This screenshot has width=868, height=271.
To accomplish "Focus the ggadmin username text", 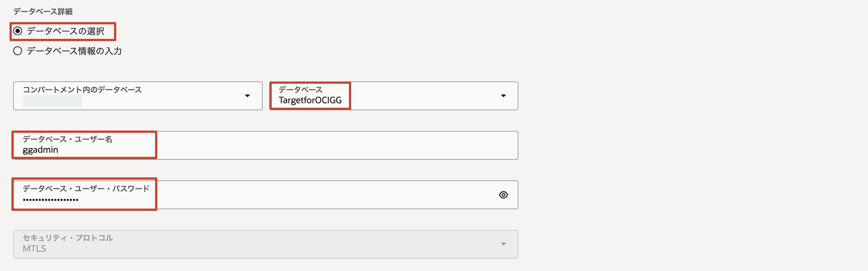I will (40, 150).
